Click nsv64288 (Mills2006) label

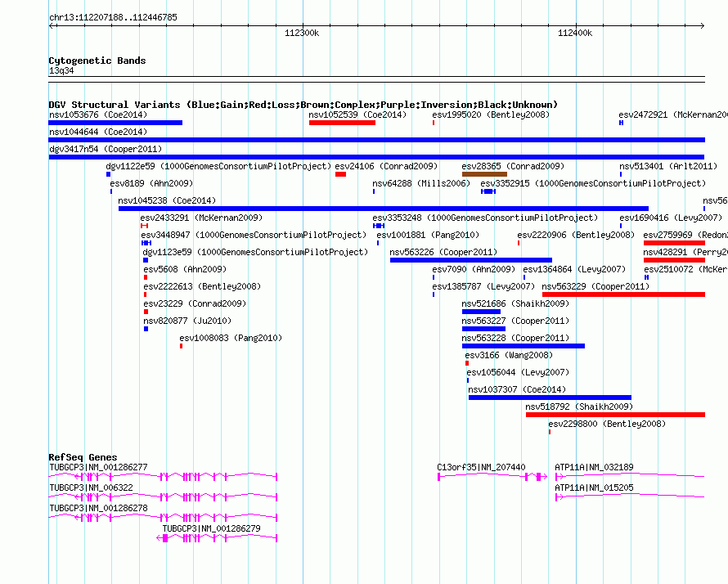(421, 183)
